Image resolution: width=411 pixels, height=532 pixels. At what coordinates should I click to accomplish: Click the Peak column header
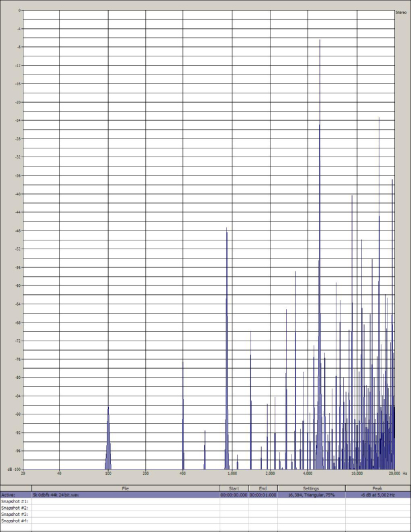tap(377, 488)
